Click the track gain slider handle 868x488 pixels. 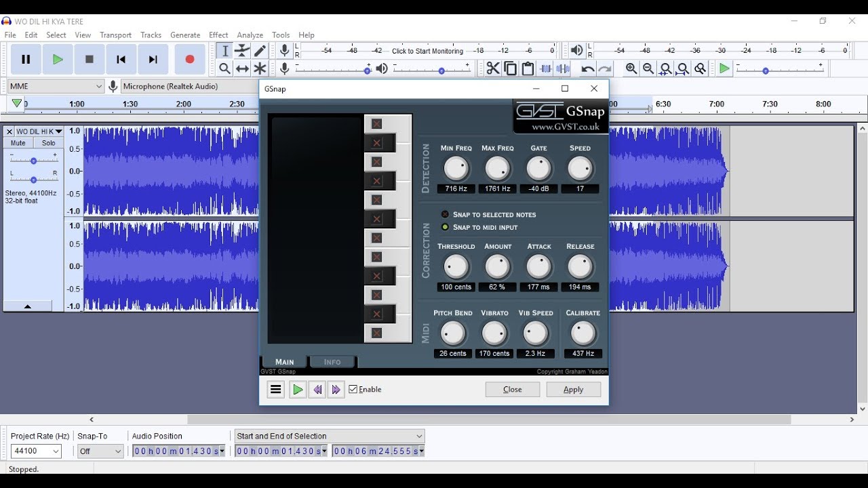(33, 161)
